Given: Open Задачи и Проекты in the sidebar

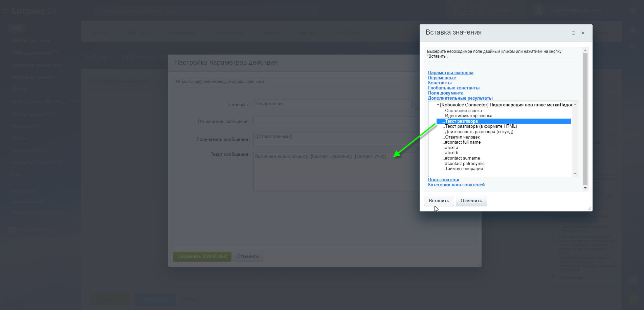Looking at the screenshot, I should point(34,77).
